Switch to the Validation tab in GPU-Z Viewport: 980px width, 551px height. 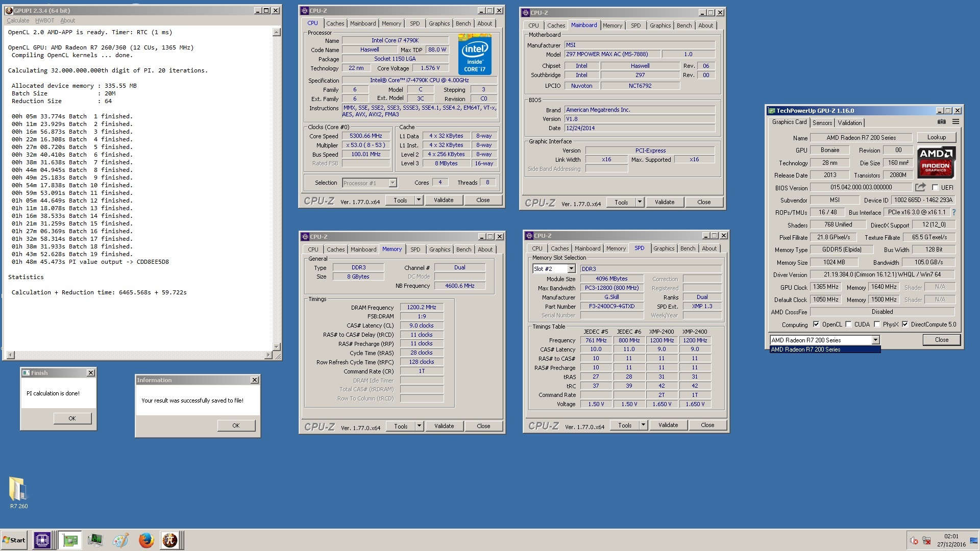(850, 122)
